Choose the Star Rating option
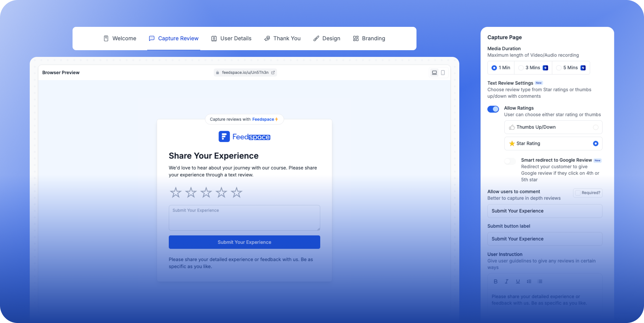Screen dimensions: 644x323 click(x=553, y=143)
